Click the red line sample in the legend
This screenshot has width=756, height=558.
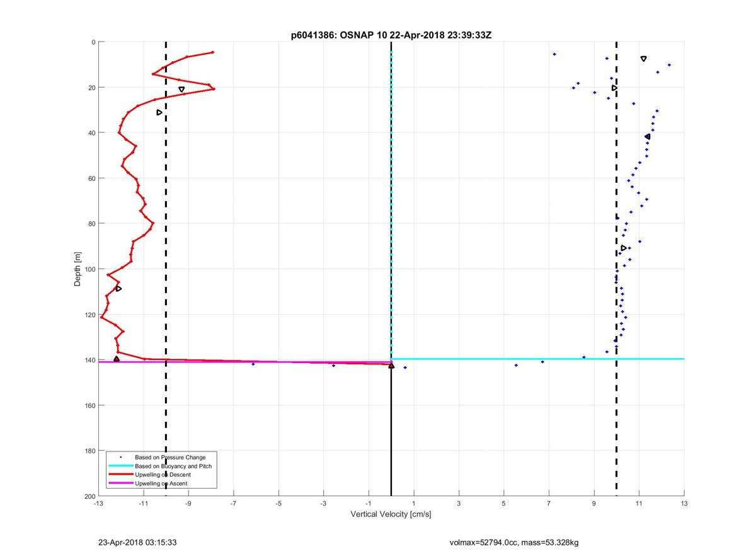120,474
